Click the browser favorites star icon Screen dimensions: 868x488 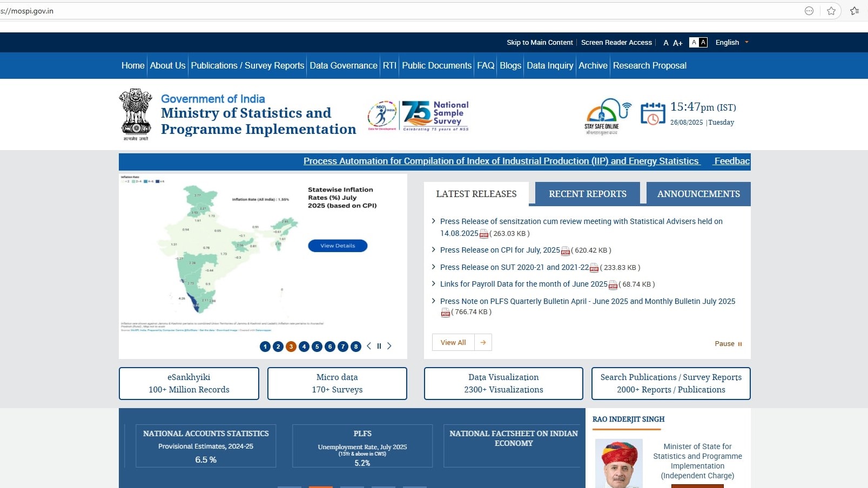(831, 11)
